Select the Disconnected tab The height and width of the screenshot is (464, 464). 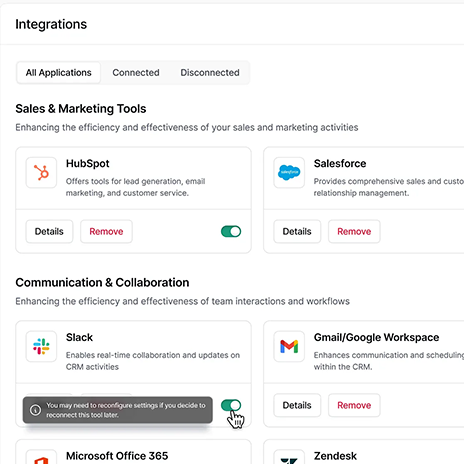point(210,73)
